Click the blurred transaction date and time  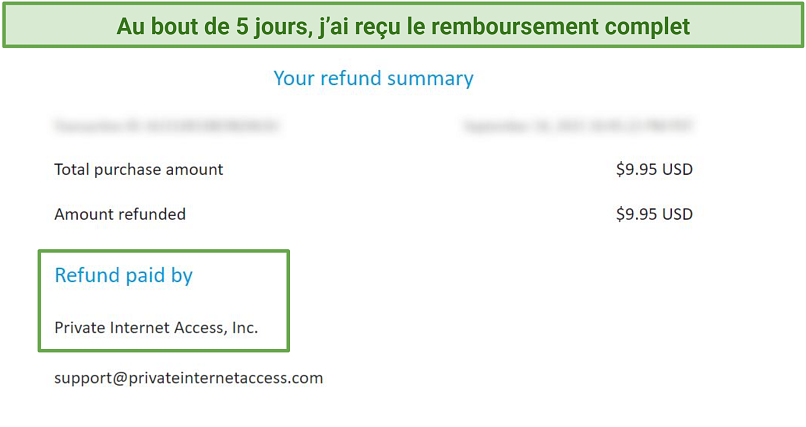pos(578,125)
